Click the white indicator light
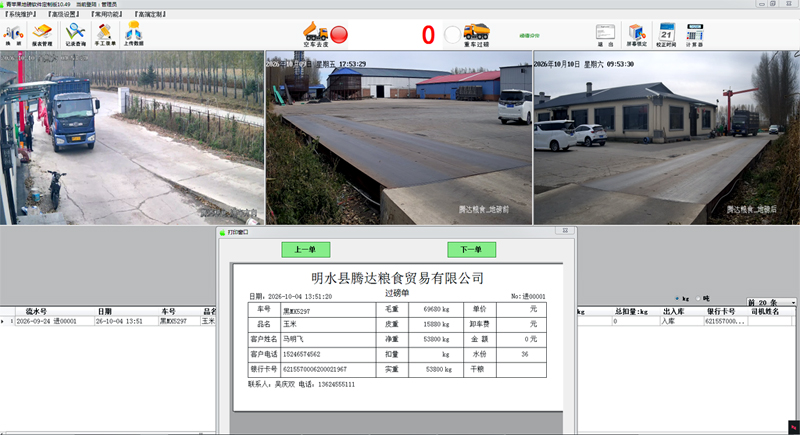This screenshot has height=435, width=800. click(452, 35)
